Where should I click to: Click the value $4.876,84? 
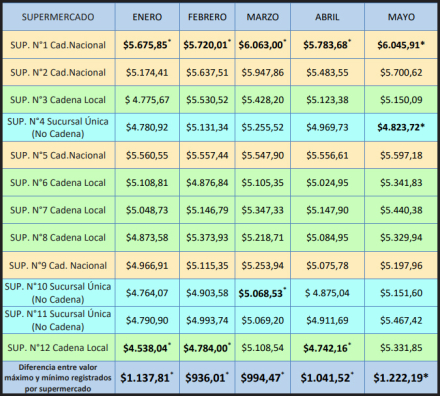click(x=207, y=183)
